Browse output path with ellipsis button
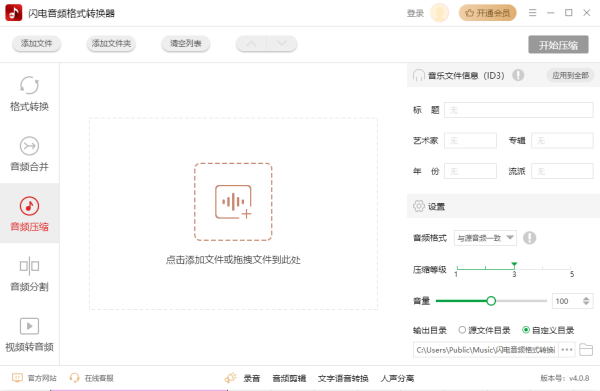 pos(567,350)
